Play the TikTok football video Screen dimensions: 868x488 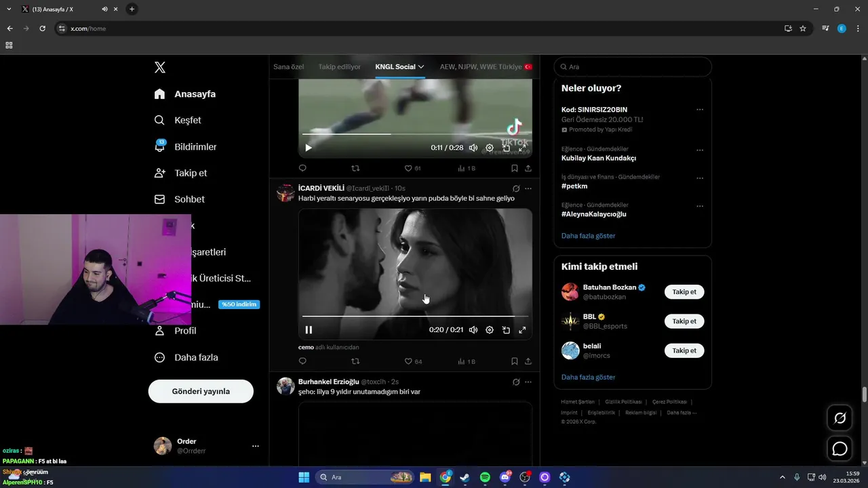click(309, 148)
